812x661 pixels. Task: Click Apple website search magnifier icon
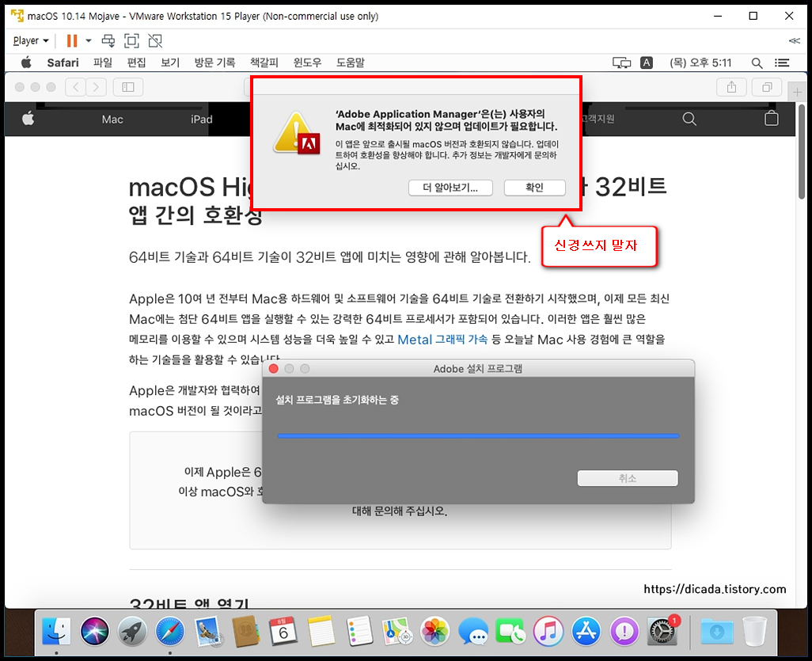point(689,120)
